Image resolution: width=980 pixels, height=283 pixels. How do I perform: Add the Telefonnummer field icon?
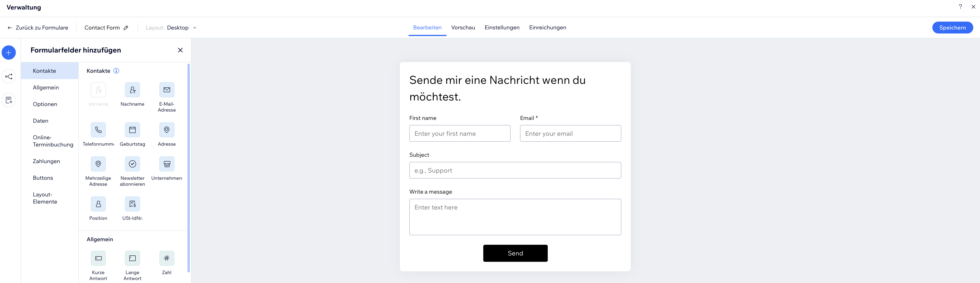(98, 130)
